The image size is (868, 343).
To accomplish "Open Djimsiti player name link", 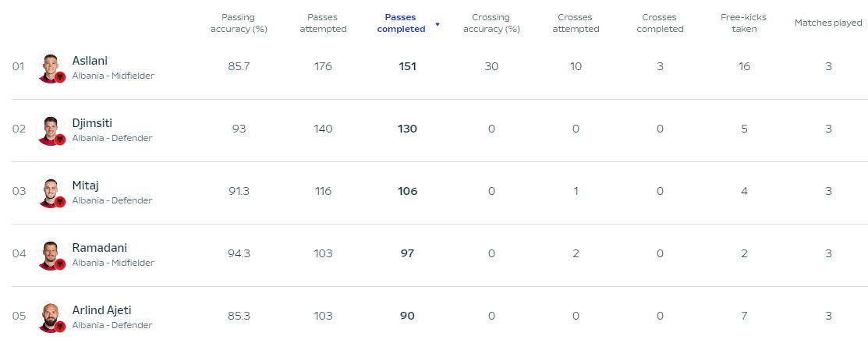I will [92, 123].
